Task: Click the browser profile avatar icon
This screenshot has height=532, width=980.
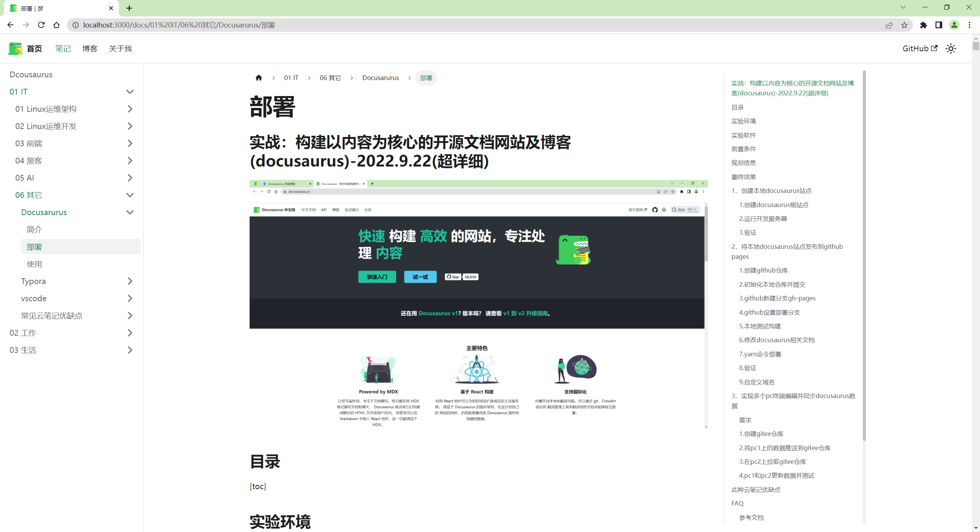Action: pos(954,24)
